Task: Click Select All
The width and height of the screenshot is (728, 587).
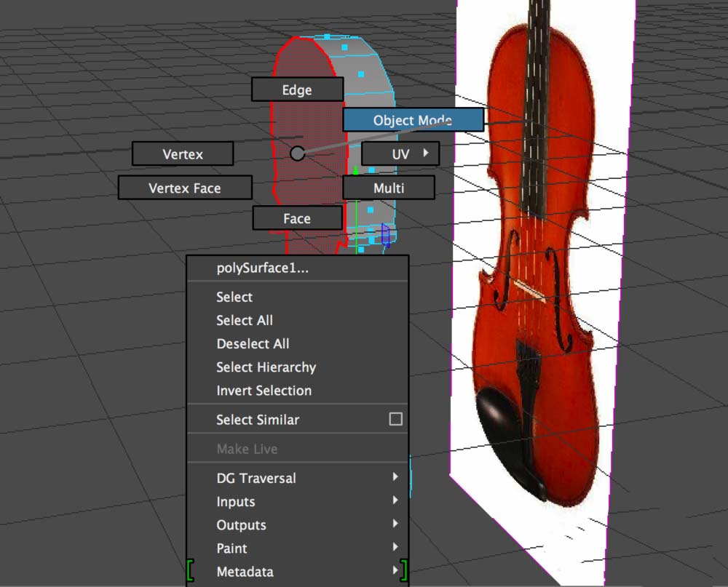Action: pyautogui.click(x=244, y=320)
